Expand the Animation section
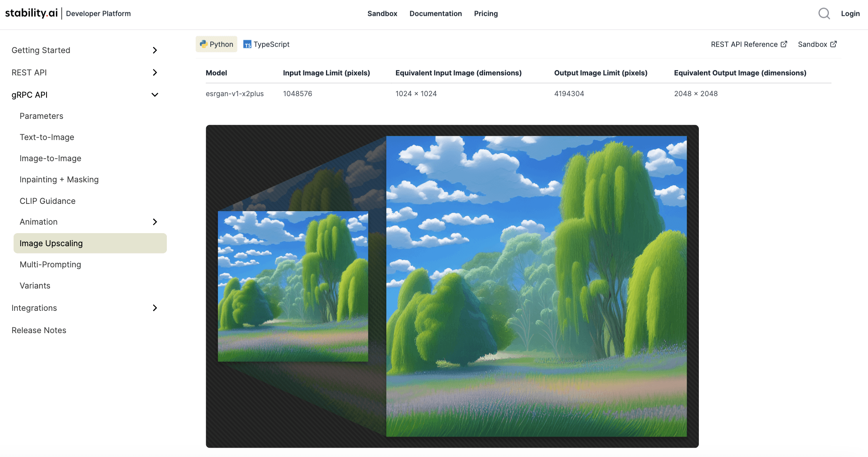This screenshot has height=457, width=868. [x=155, y=222]
